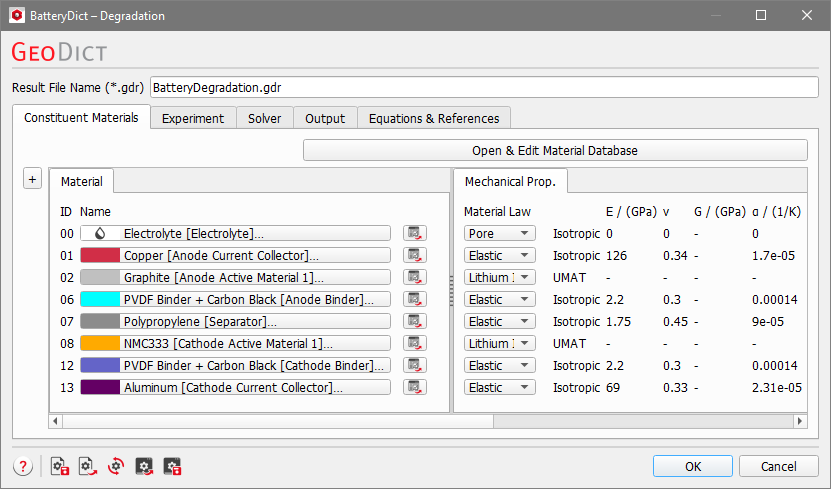Click database icon in the Anode Binder row
The image size is (831, 489).
coord(414,299)
